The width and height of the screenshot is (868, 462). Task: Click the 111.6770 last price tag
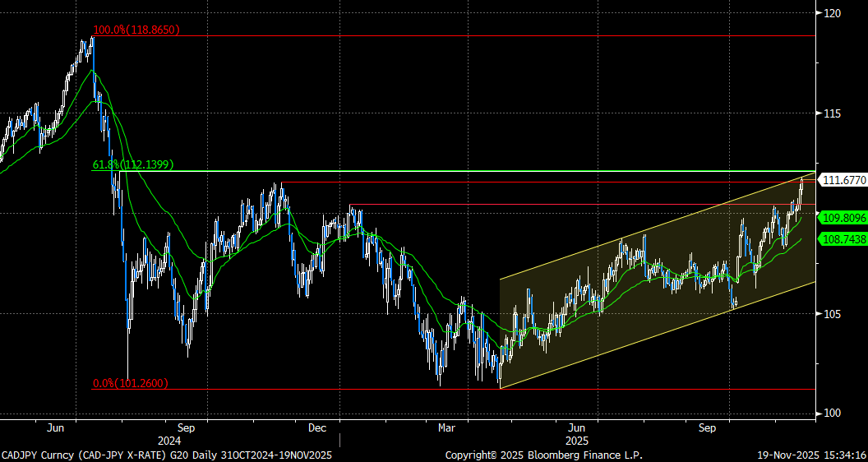click(843, 180)
